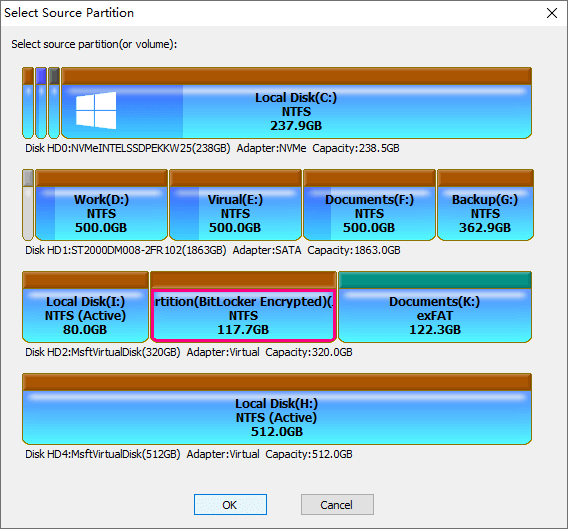Select the Local Disk(C:) partition
The width and height of the screenshot is (568, 529).
coord(296,103)
